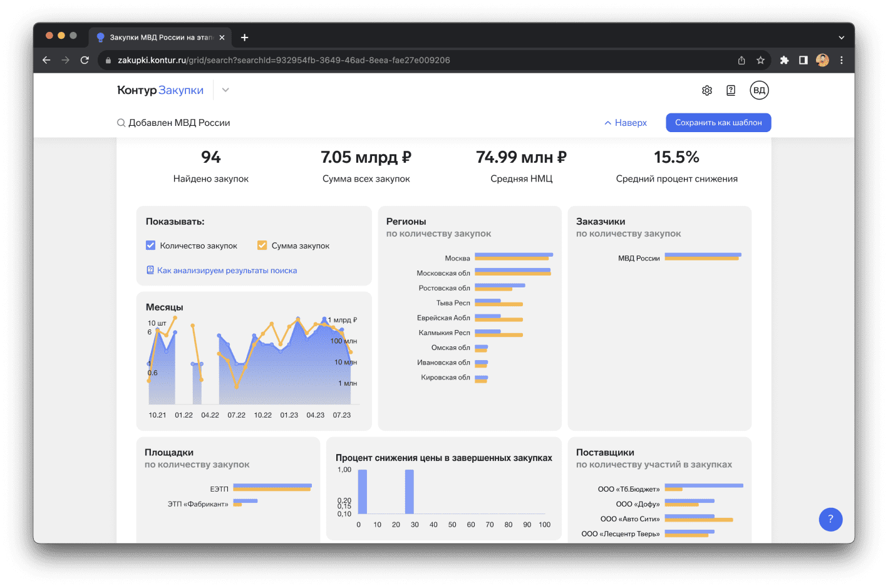Toggle the browser side panel icon
888x588 pixels.
pos(803,60)
